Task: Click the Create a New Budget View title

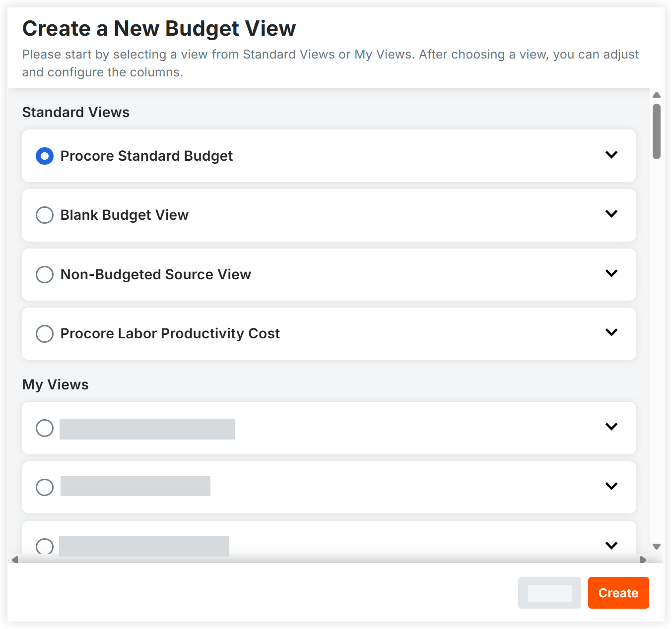Action: click(159, 28)
